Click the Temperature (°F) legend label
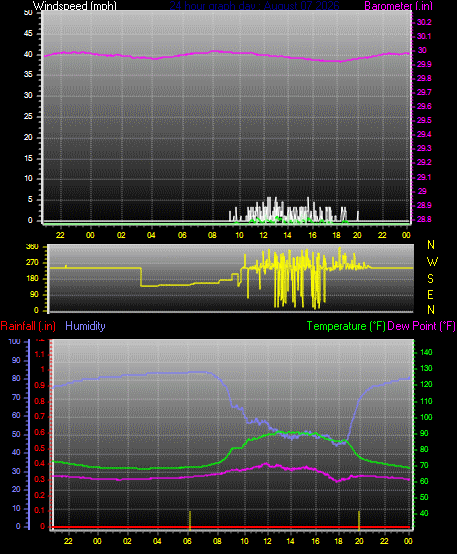457x554 pixels. [346, 326]
